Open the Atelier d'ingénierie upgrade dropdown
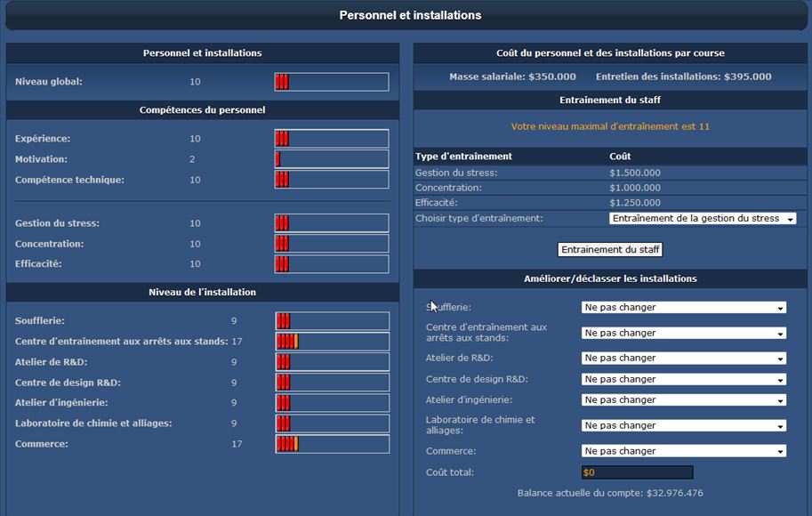This screenshot has width=812, height=516. point(684,400)
